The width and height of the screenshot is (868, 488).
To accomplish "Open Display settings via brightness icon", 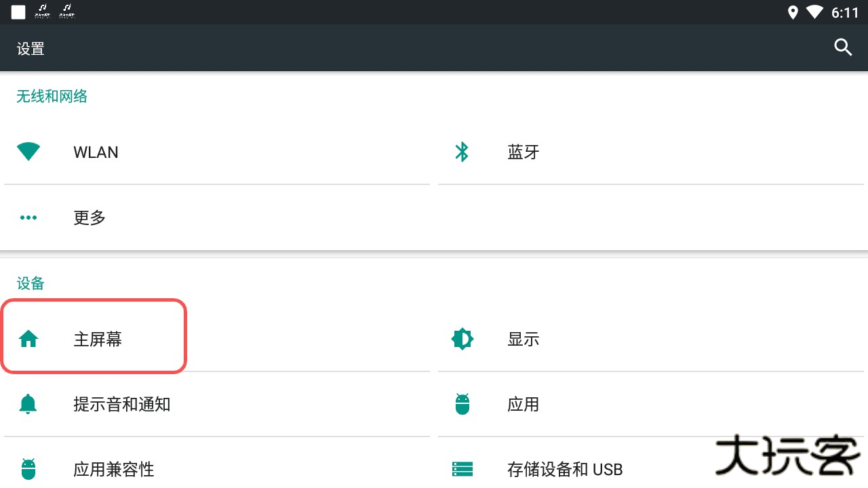I will point(462,339).
